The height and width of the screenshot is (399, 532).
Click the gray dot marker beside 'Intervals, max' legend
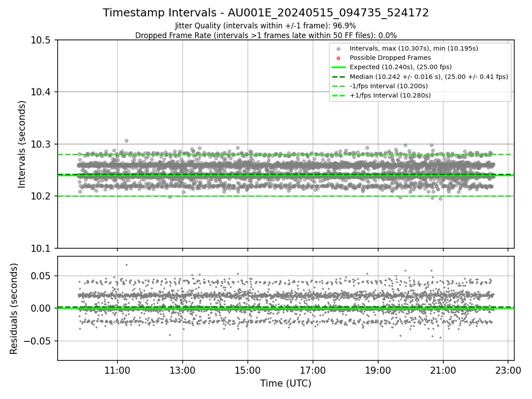point(338,49)
